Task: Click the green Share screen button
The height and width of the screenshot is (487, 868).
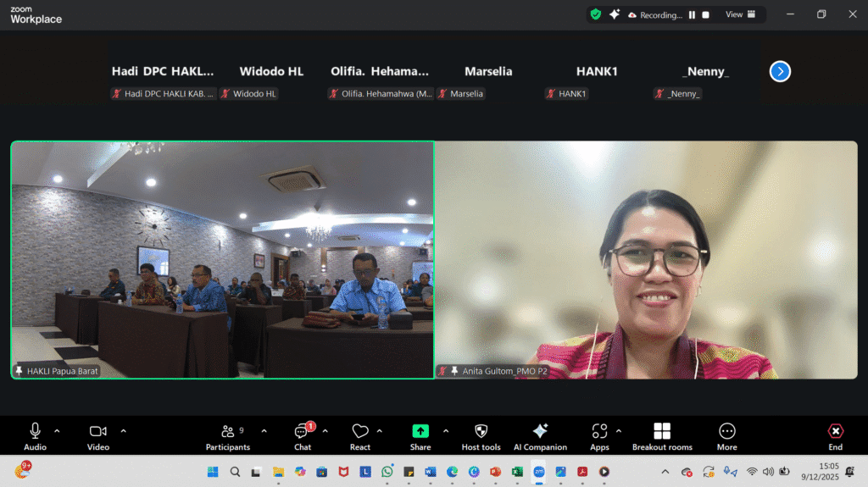Action: [420, 436]
